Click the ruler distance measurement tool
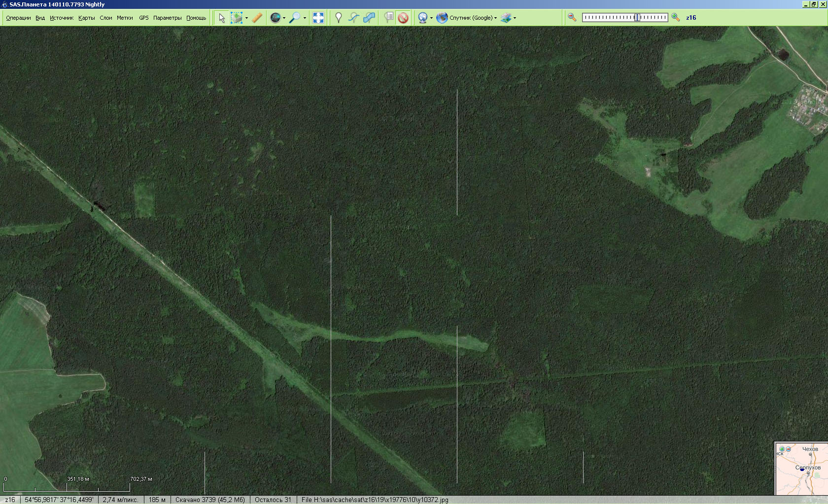The height and width of the screenshot is (504, 828). coord(257,18)
